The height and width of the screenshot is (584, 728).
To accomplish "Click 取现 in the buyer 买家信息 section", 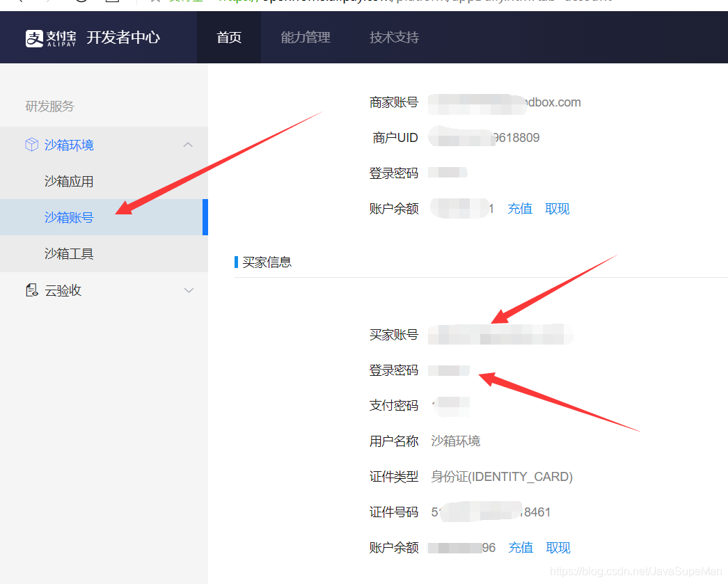I will point(558,547).
